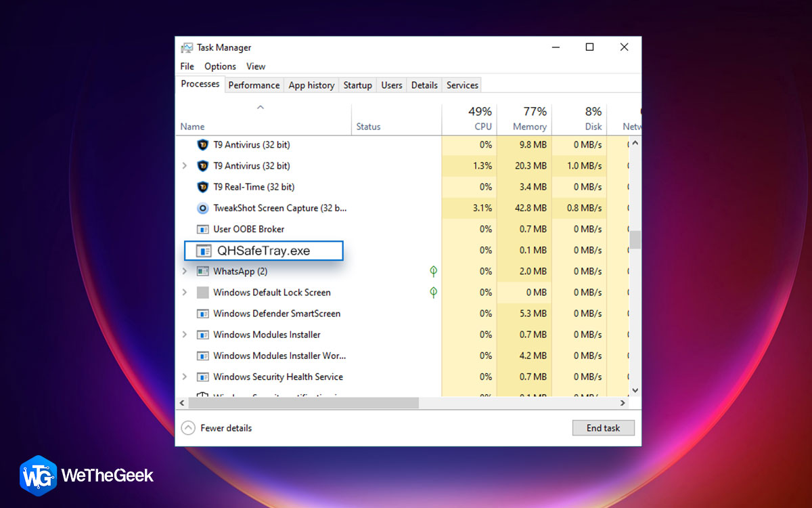Screen dimensions: 812x508
Task: Expand the Windows Security Health Service group
Action: [x=185, y=377]
